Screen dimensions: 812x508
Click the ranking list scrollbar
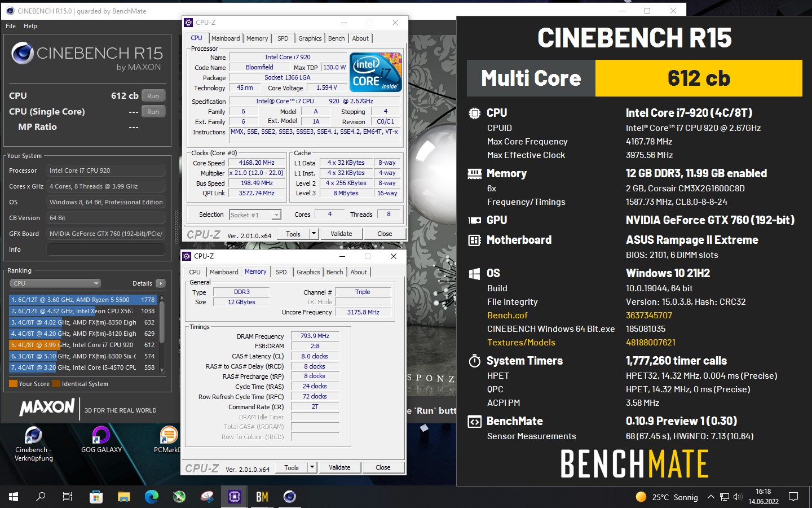[162, 334]
